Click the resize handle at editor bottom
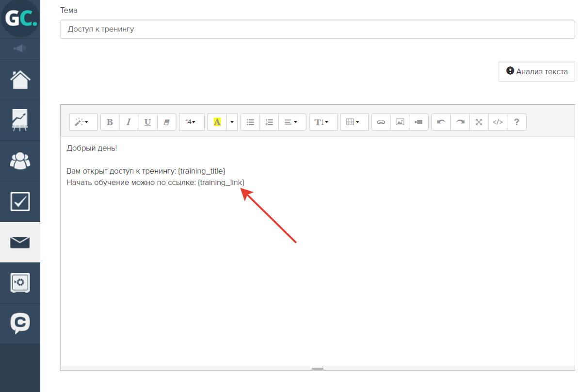Viewport: 582px width, 392px height. point(318,368)
